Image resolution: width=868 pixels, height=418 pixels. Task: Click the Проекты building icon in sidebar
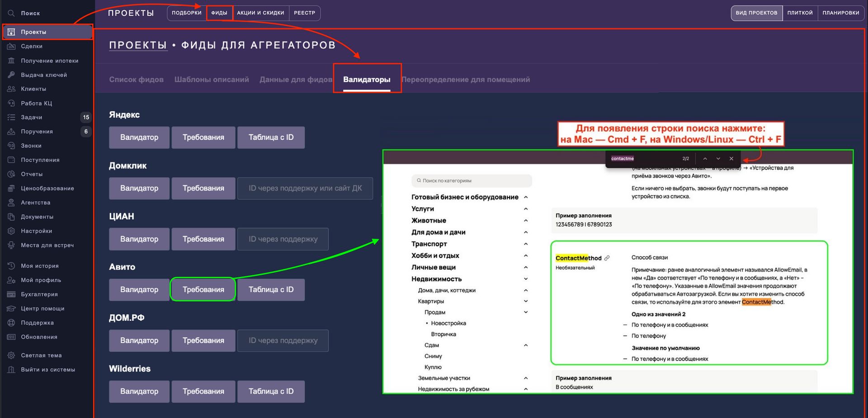tap(11, 32)
